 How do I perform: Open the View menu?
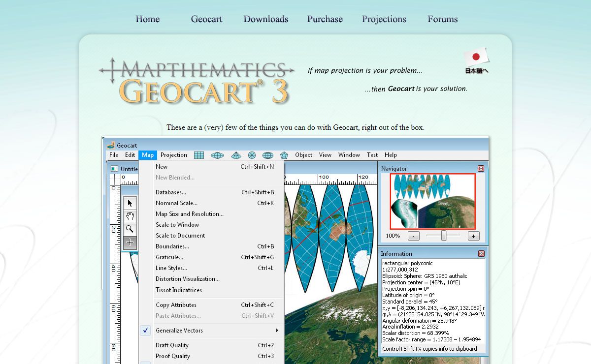(x=325, y=155)
